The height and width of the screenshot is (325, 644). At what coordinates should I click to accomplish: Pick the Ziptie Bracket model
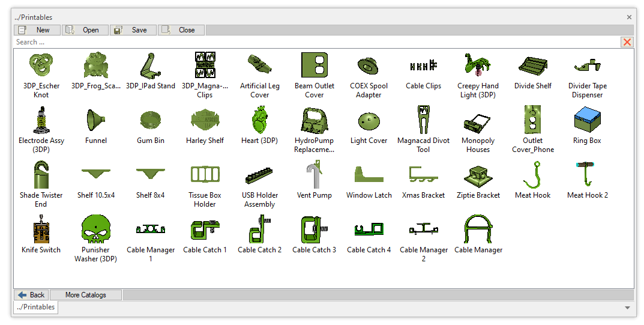tap(478, 174)
